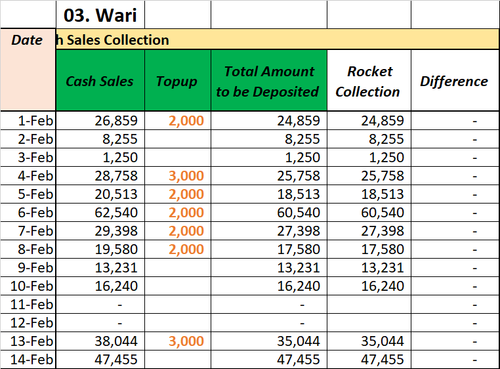Select 5-Feb rocket collection 18,513

369,194
